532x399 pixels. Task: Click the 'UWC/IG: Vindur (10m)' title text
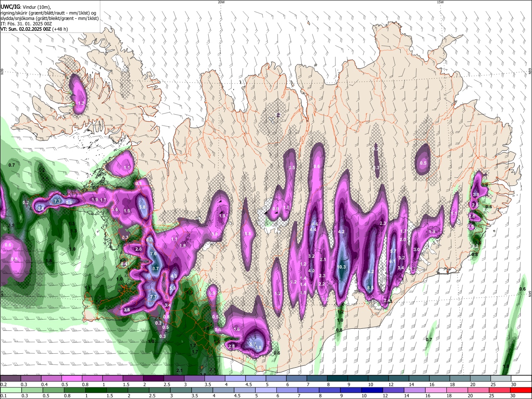(25, 7)
